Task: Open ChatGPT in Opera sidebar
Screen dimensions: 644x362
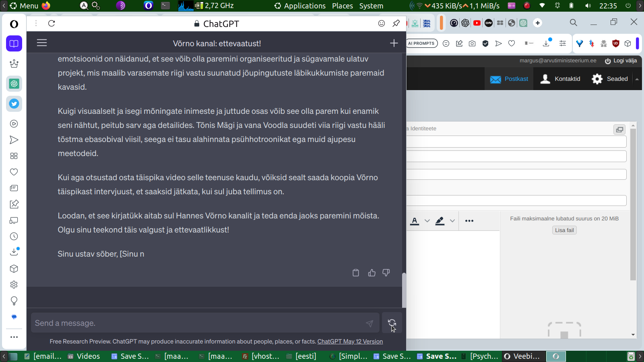Action: click(14, 84)
